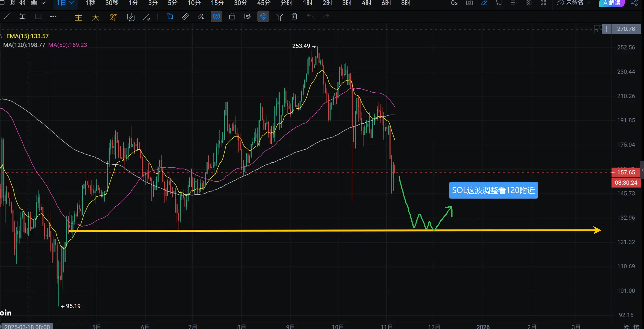Toggle the lock drawings icon
644x329 pixels.
coord(232,17)
